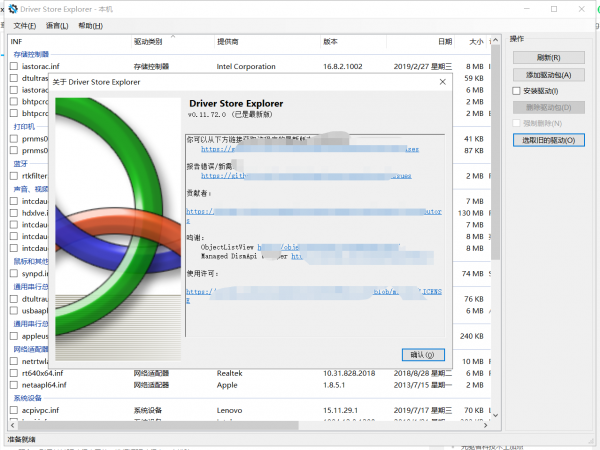
Task: Click the Driver Store Explorer title bar icon
Action: coord(13,9)
